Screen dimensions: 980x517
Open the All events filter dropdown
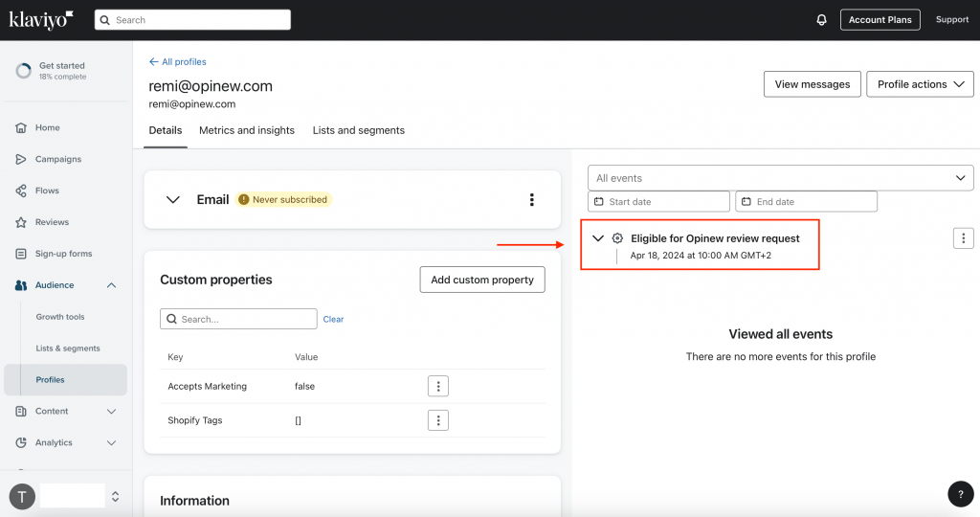(x=781, y=178)
